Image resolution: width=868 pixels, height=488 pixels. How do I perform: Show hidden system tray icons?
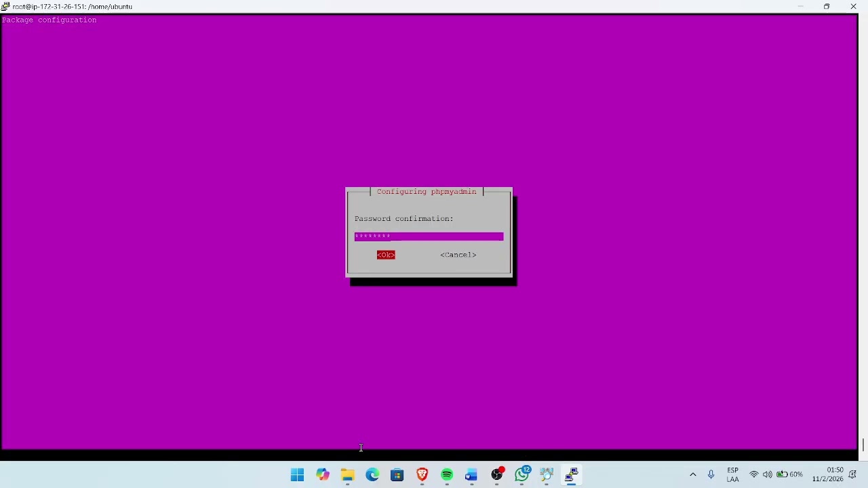click(x=692, y=475)
